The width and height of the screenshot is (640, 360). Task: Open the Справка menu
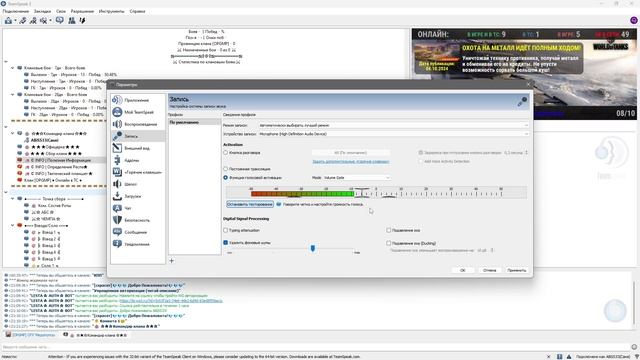(137, 11)
